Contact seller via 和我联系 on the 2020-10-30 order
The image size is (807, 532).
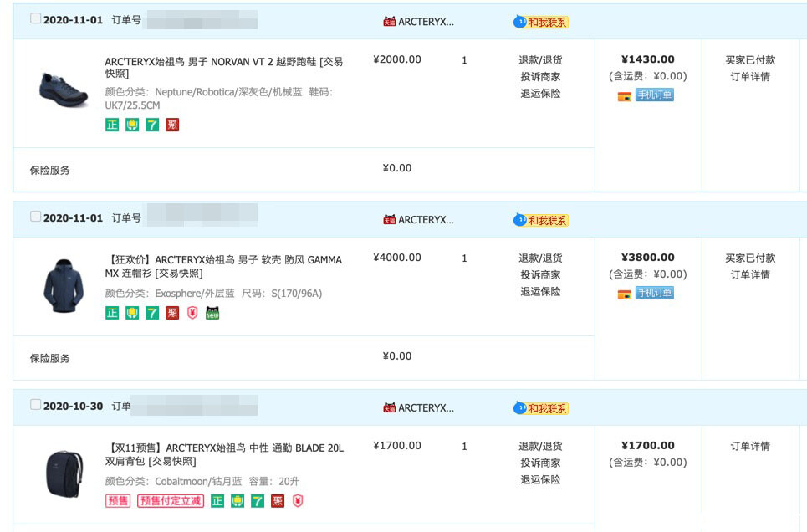click(x=541, y=408)
